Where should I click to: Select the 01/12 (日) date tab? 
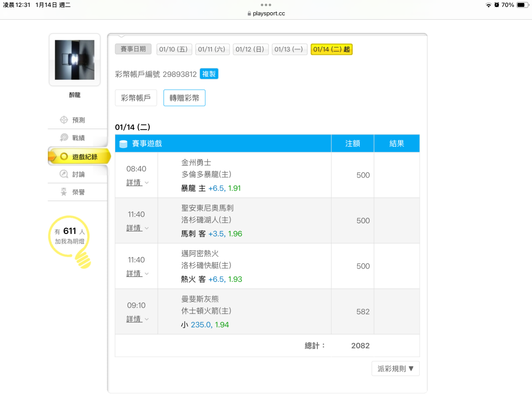coord(250,50)
